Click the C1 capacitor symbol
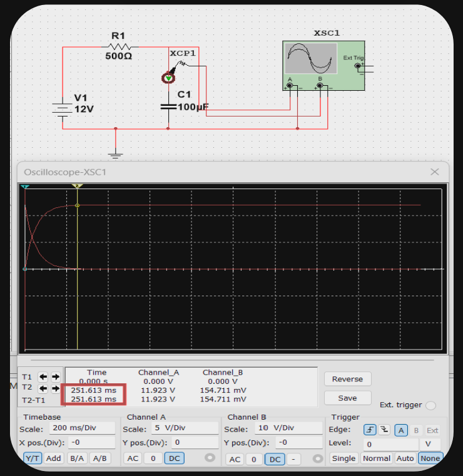This screenshot has width=463, height=476. click(x=168, y=106)
